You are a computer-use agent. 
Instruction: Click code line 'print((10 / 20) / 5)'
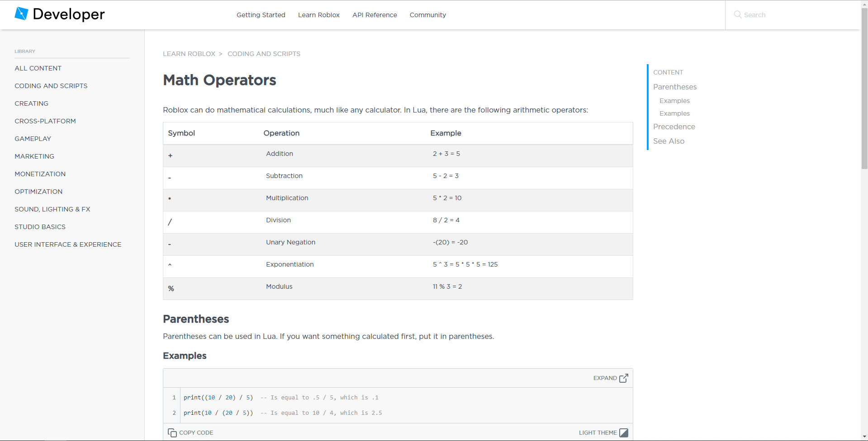pos(218,398)
